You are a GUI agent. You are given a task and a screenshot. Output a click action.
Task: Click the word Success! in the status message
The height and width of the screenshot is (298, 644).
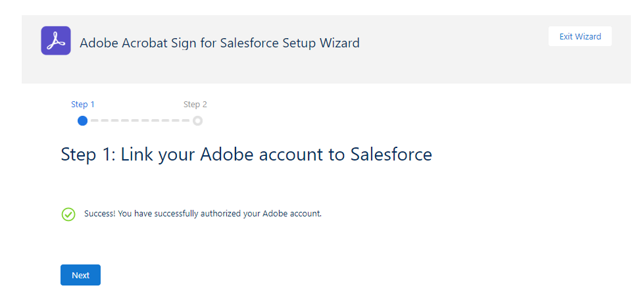click(100, 214)
